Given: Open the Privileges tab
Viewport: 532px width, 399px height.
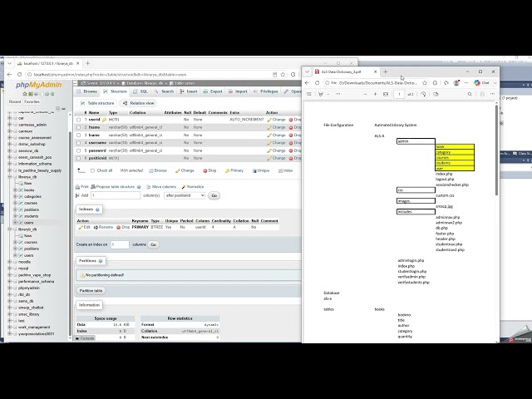Looking at the screenshot, I should pyautogui.click(x=266, y=91).
